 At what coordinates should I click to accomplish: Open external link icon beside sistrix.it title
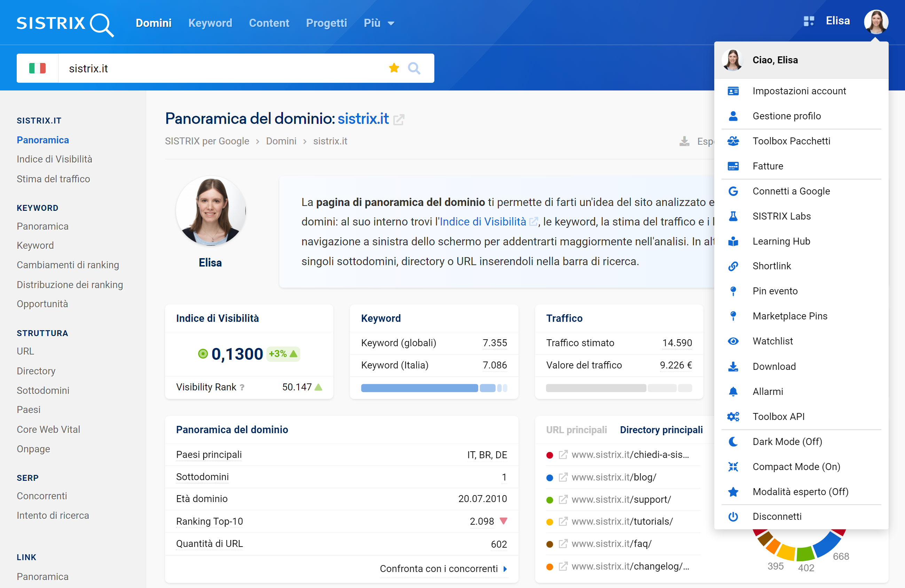[399, 120]
